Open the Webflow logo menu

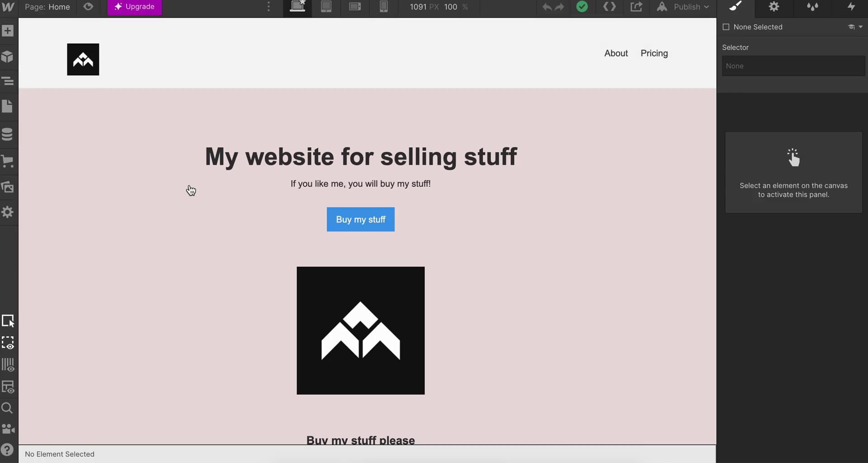coord(8,7)
